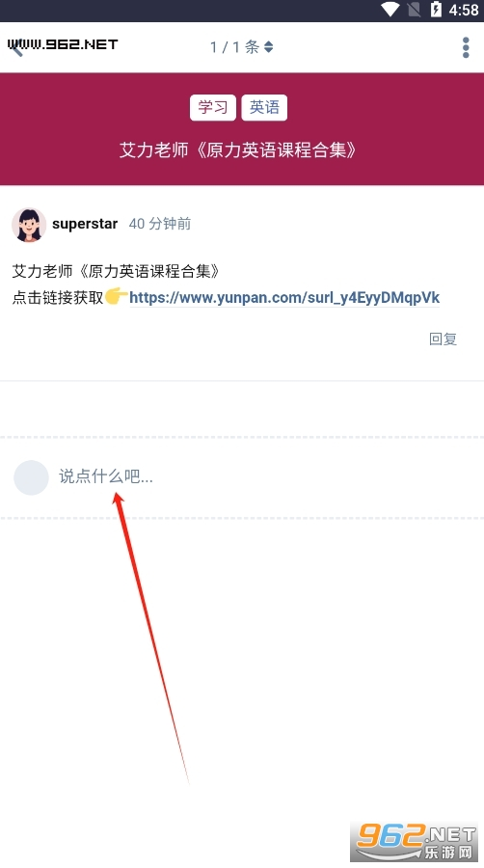Select the 英语 tag
Image resolution: width=484 pixels, height=868 pixels.
coord(264,107)
